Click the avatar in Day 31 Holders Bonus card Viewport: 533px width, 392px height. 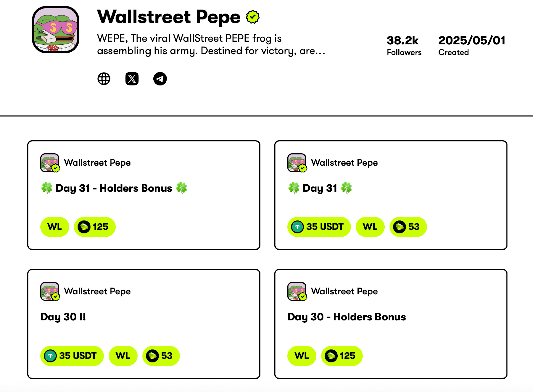tap(50, 163)
